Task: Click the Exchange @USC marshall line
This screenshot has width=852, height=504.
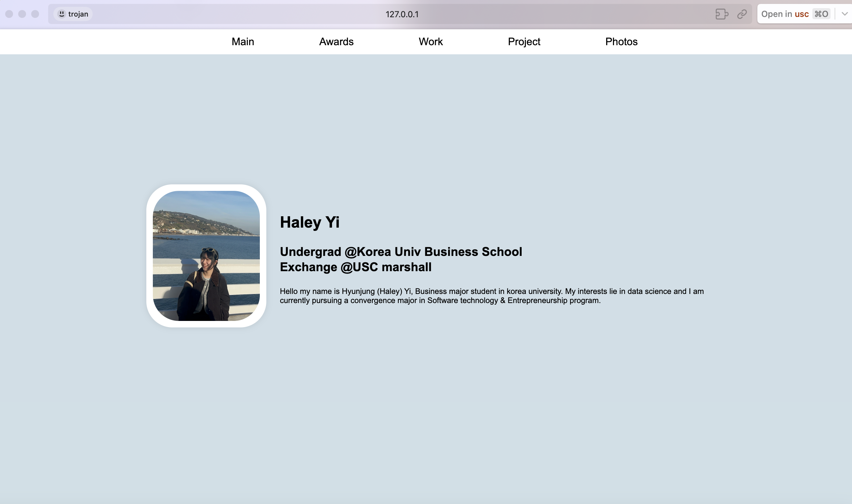Action: click(355, 267)
